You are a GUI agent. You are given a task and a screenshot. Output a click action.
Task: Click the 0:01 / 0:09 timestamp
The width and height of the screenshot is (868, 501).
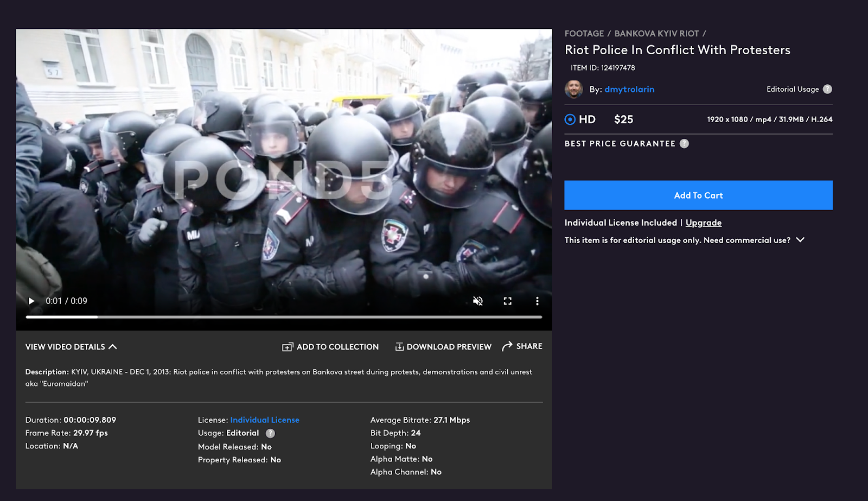(66, 301)
